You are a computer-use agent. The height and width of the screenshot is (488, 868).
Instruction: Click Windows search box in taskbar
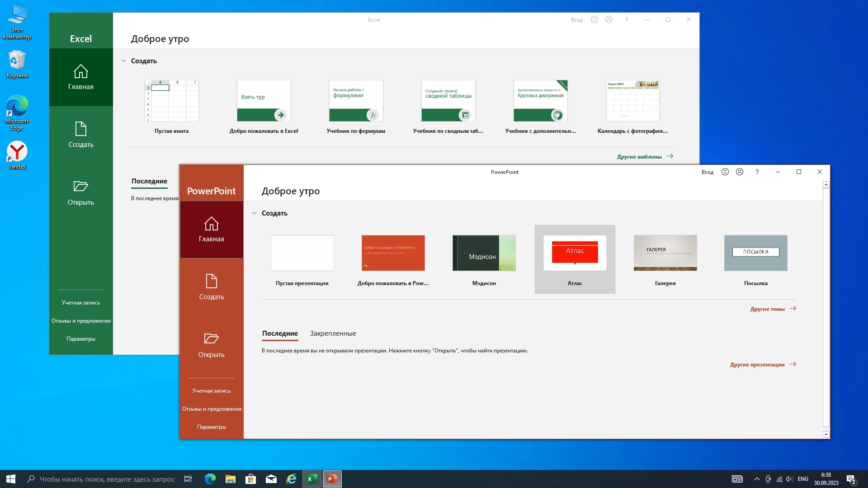click(x=107, y=479)
